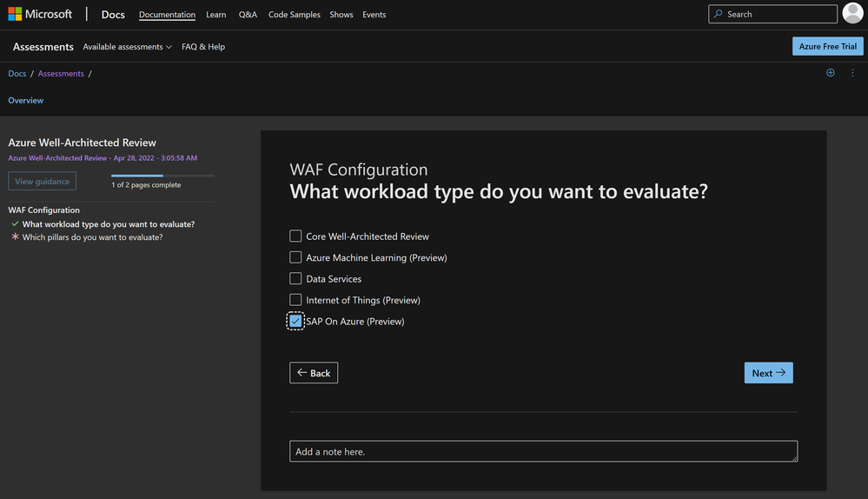Click the Next button
The width and height of the screenshot is (868, 499).
point(768,373)
